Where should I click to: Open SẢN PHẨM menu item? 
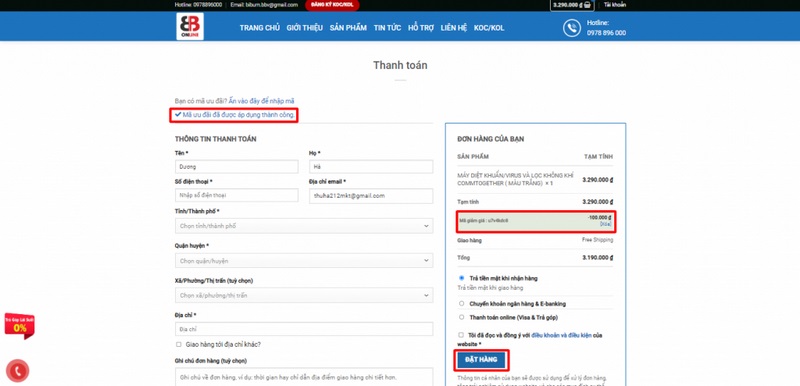pyautogui.click(x=348, y=28)
